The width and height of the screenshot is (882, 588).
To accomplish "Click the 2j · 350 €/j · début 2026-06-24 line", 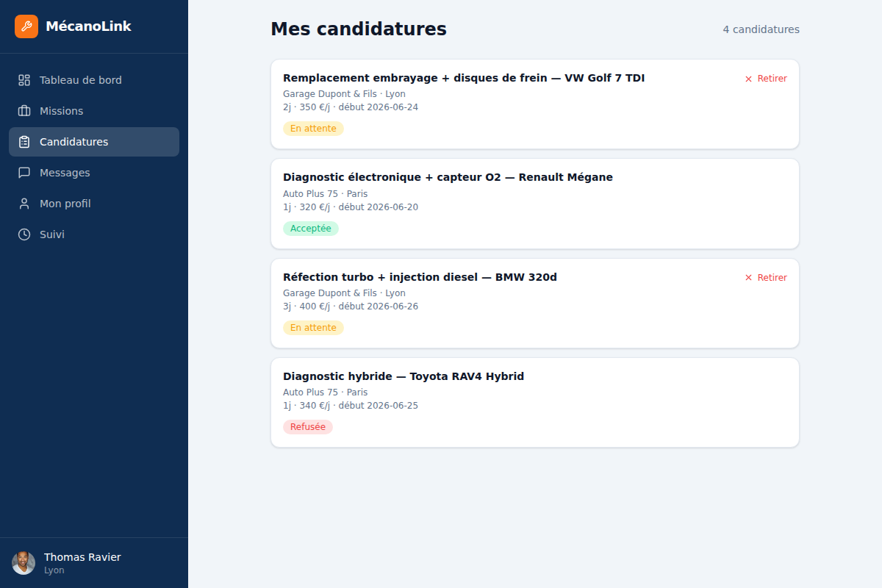I will pos(351,107).
